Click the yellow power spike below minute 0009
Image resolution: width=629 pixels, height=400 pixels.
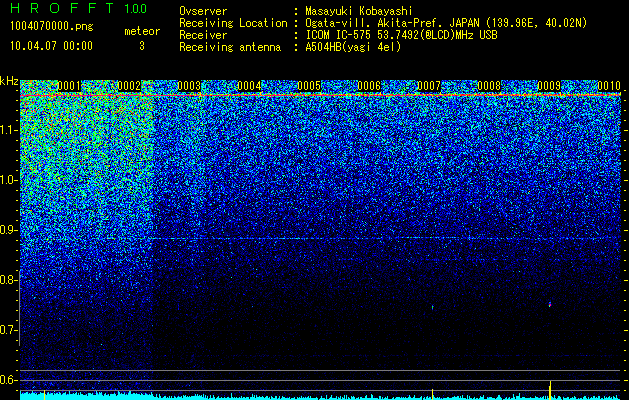pos(550,390)
